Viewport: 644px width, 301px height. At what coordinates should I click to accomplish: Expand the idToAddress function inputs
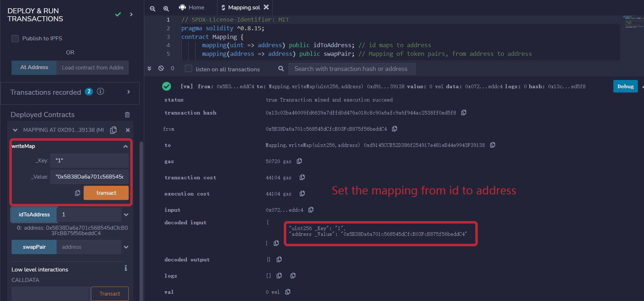pos(126,215)
